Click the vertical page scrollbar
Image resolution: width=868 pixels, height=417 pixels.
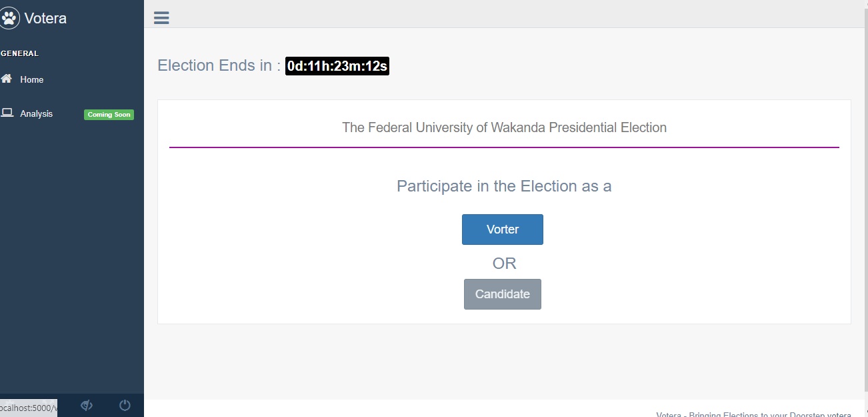865,200
